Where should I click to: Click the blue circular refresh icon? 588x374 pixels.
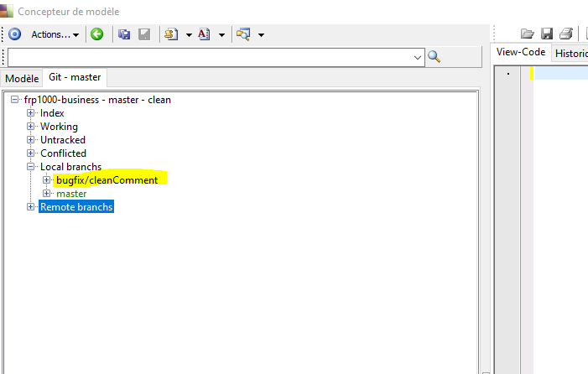click(14, 34)
